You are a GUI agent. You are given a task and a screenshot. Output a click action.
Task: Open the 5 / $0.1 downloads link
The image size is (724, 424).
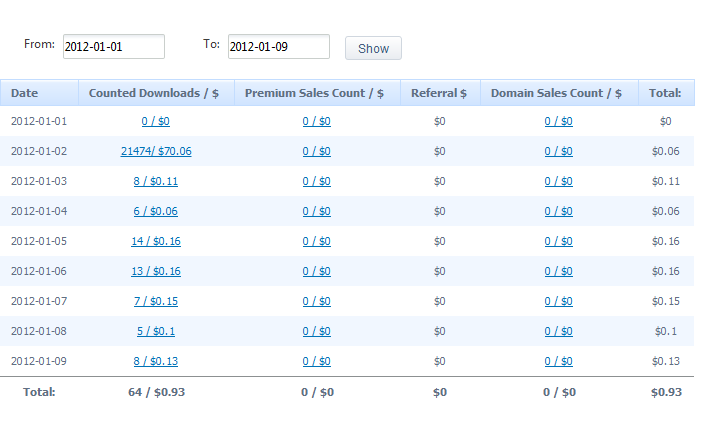(x=156, y=331)
